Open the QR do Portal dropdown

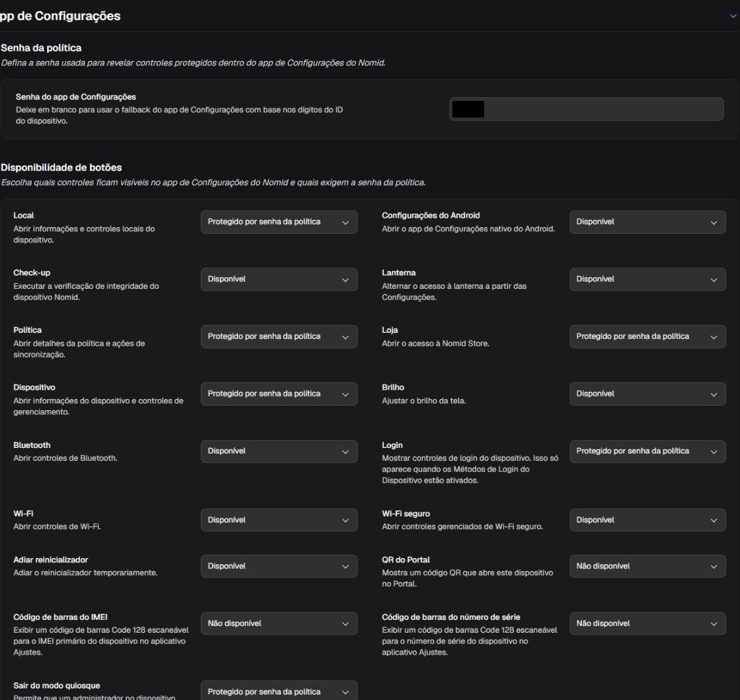[x=648, y=566]
